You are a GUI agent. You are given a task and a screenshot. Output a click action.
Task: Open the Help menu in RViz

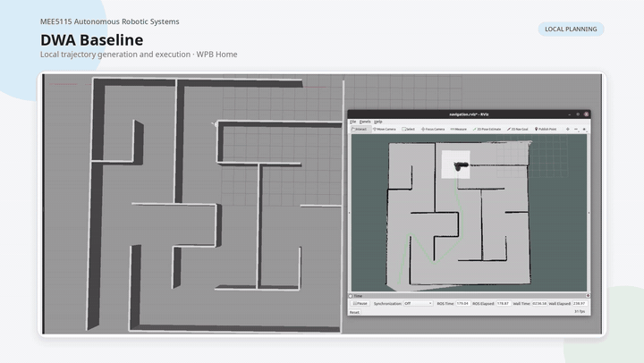pyautogui.click(x=378, y=122)
